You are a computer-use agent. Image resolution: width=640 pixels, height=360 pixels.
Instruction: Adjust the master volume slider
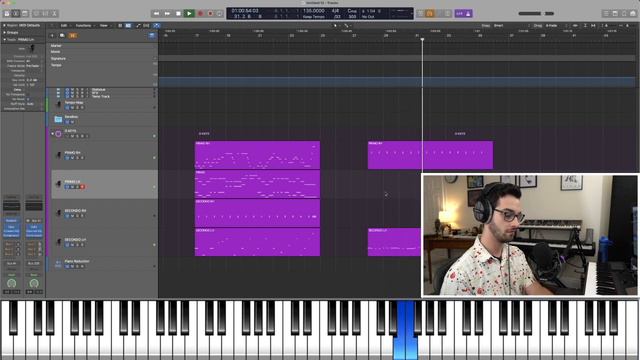(536, 13)
